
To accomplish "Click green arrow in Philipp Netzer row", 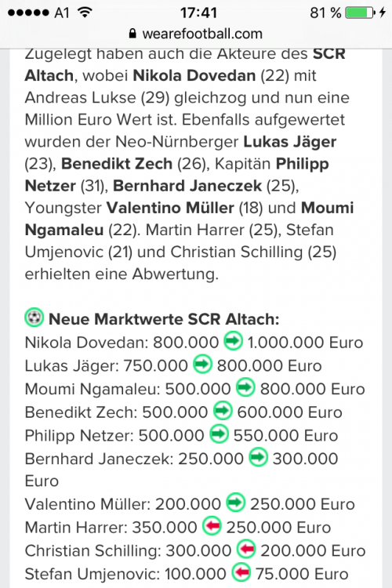I will pos(219,434).
